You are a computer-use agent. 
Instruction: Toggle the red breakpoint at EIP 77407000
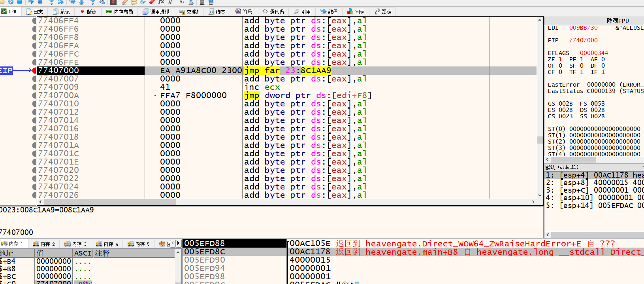pyautogui.click(x=34, y=70)
